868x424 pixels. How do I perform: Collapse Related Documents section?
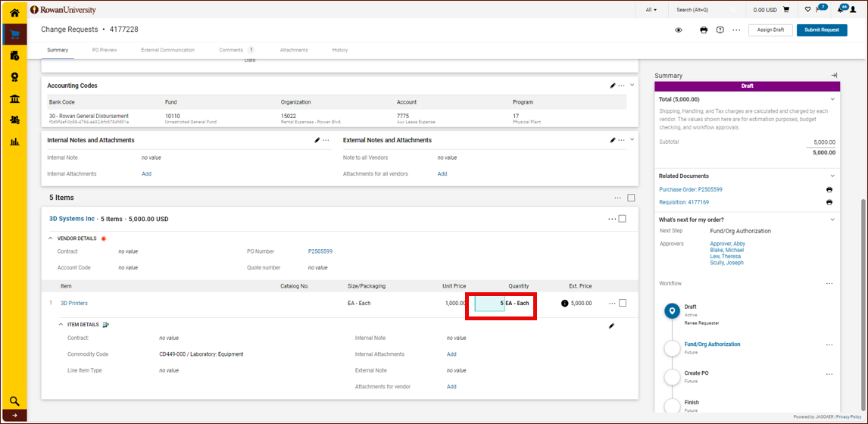tap(832, 176)
